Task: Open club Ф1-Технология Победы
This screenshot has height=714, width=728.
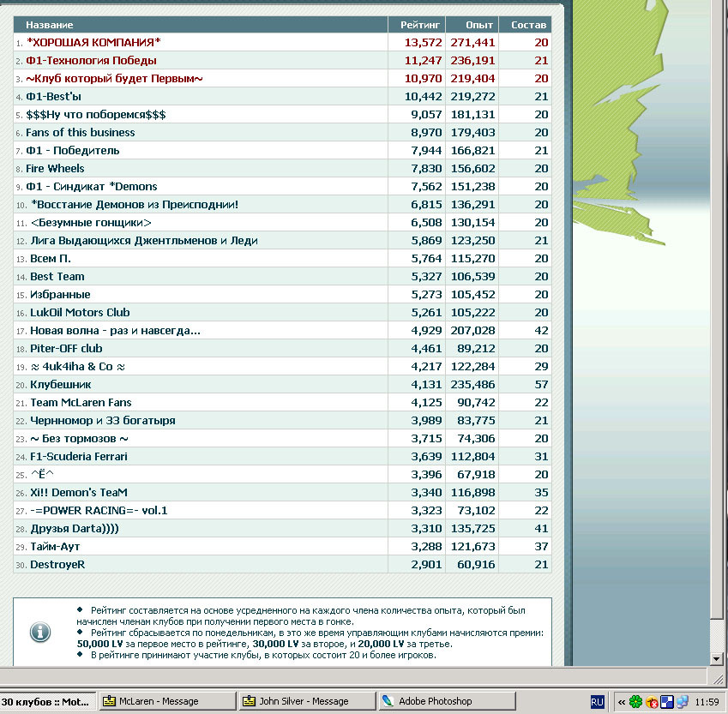Action: point(91,60)
